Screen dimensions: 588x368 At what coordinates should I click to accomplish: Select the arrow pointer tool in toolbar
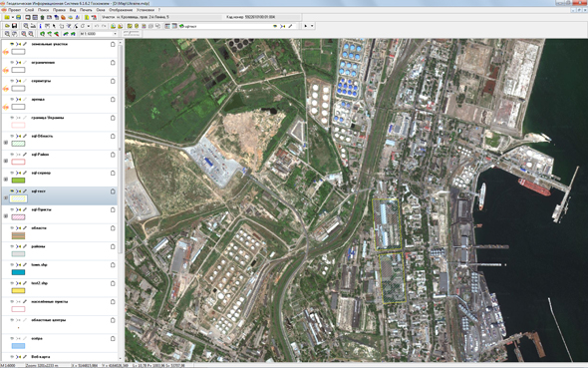tap(54, 26)
